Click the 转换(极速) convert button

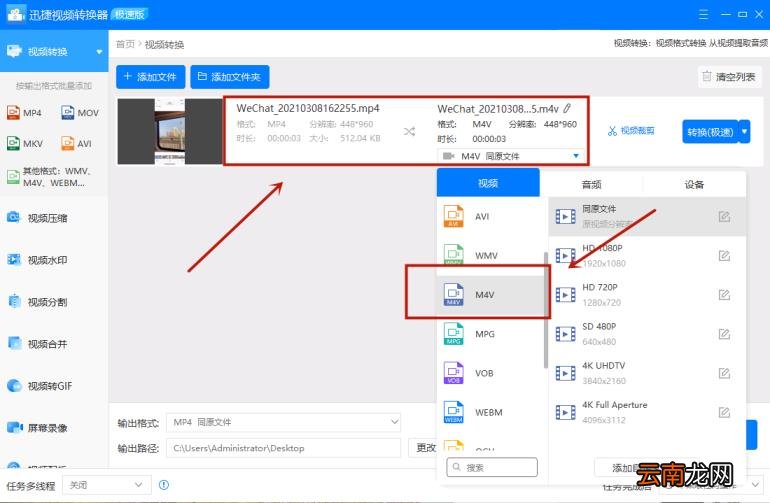pos(710,131)
